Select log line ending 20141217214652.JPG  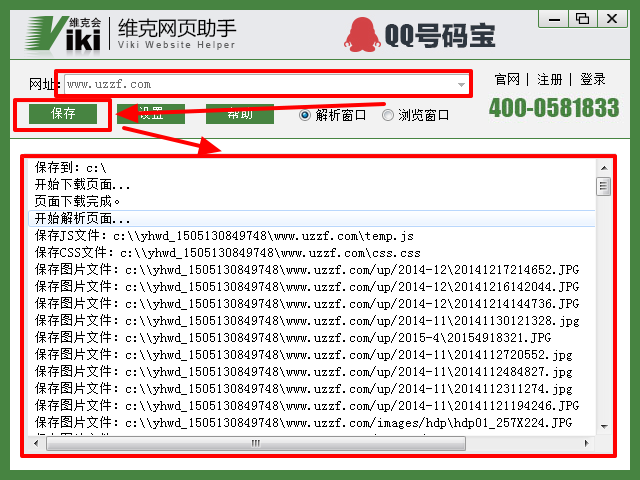click(x=312, y=270)
